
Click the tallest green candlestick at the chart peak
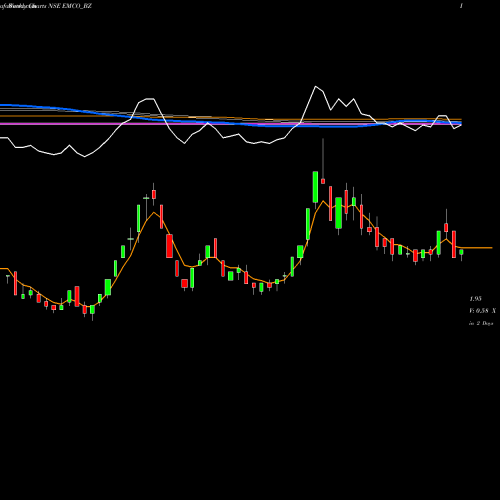point(315,187)
